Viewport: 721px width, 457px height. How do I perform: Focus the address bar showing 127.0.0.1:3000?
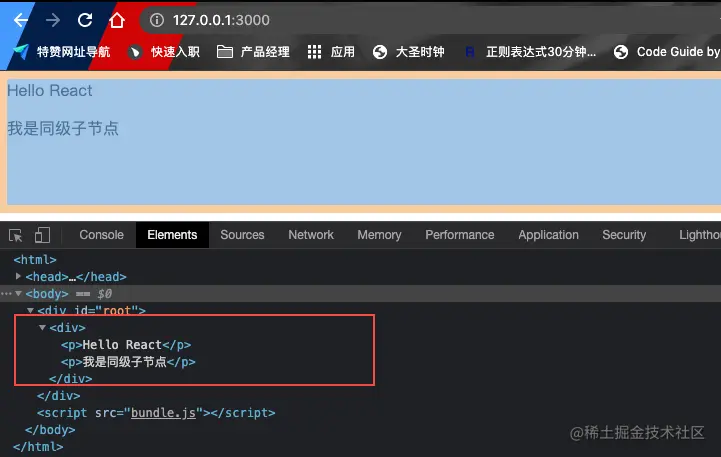pyautogui.click(x=432, y=20)
